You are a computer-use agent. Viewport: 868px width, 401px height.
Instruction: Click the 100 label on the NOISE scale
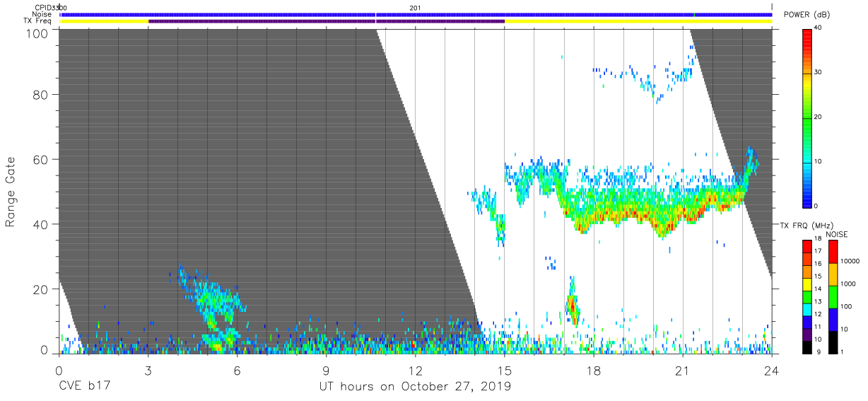845,306
